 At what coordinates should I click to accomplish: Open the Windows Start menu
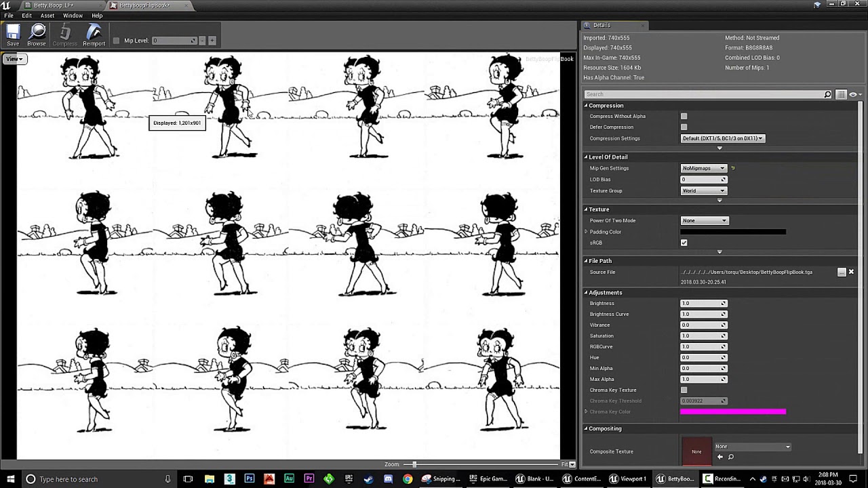(x=10, y=479)
